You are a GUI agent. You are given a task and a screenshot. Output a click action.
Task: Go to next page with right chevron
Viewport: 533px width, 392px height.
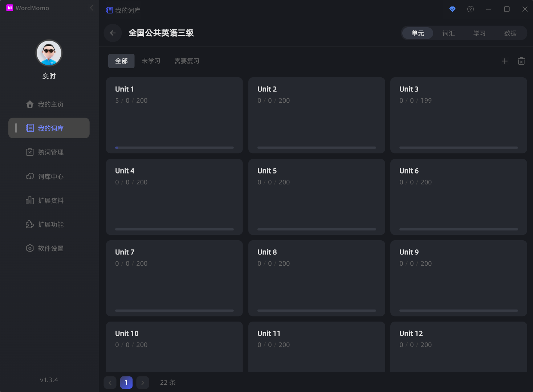143,383
